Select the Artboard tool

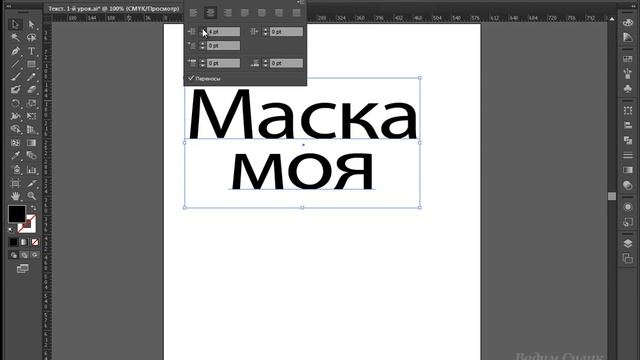[x=15, y=183]
